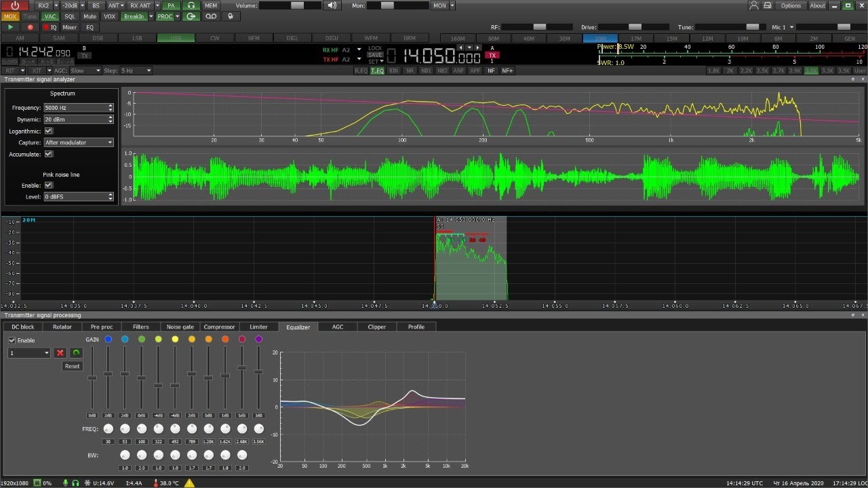Screen dimensions: 868x488
Task: Select the LSB mode
Action: click(137, 38)
